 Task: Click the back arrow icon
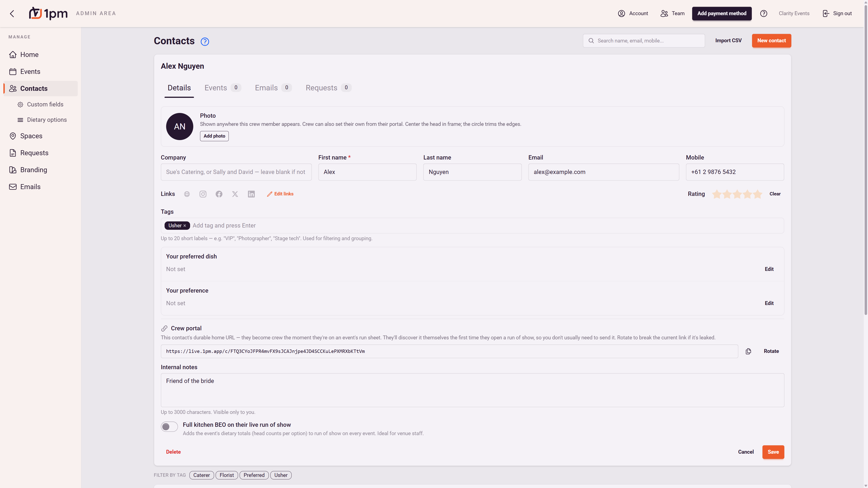point(12,14)
